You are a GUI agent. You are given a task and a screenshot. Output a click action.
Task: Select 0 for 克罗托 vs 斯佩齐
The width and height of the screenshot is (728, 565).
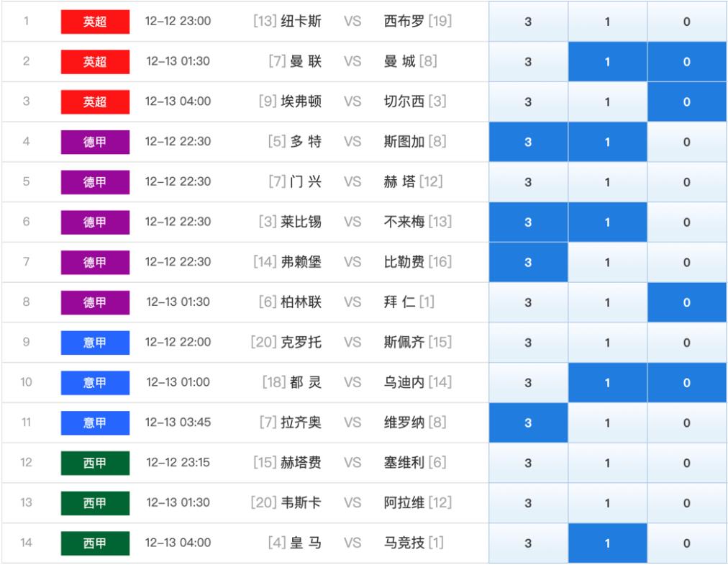pyautogui.click(x=687, y=343)
